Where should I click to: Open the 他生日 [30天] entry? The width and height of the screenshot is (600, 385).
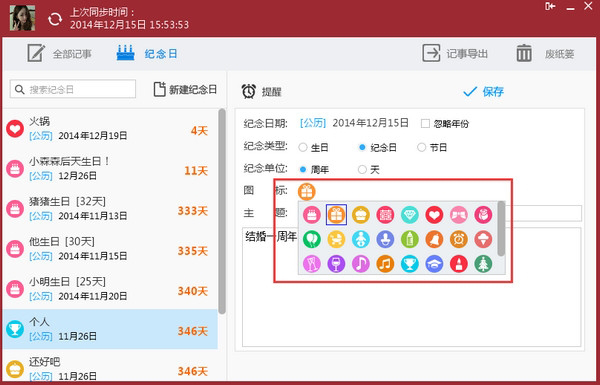tap(110, 249)
